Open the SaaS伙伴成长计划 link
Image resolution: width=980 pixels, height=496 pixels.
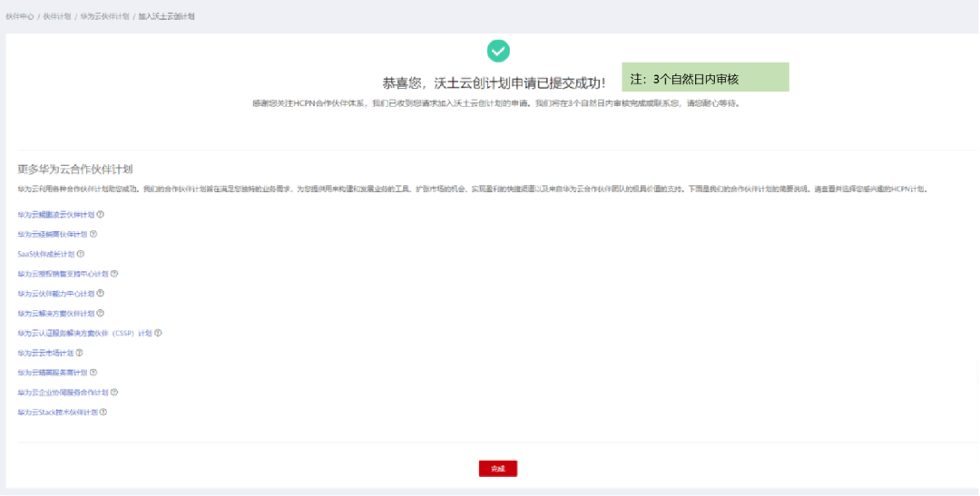coord(45,254)
